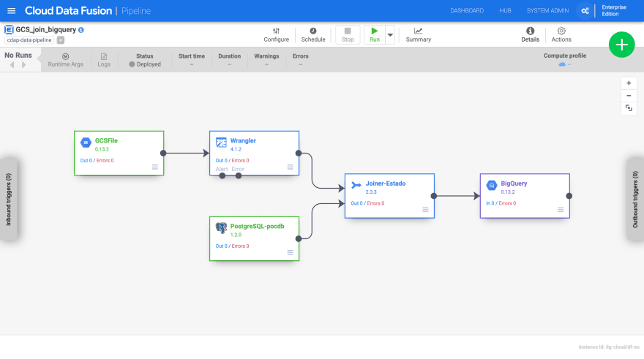Open the Summary chart view
644x359 pixels.
pyautogui.click(x=418, y=35)
